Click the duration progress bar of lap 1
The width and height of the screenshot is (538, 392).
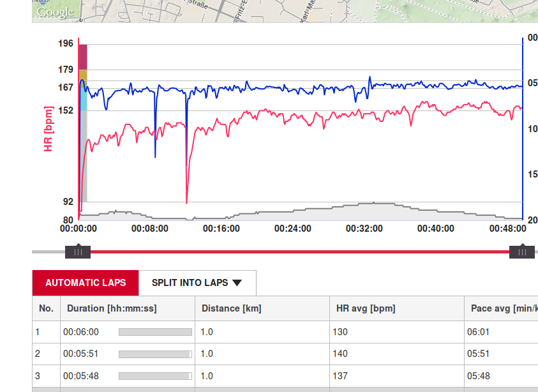point(155,332)
